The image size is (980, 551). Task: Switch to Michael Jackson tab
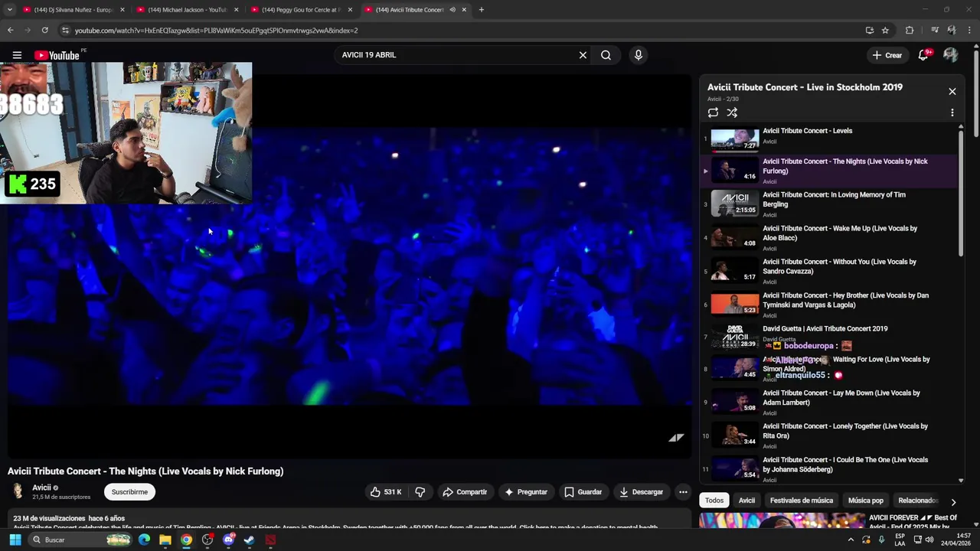click(187, 10)
